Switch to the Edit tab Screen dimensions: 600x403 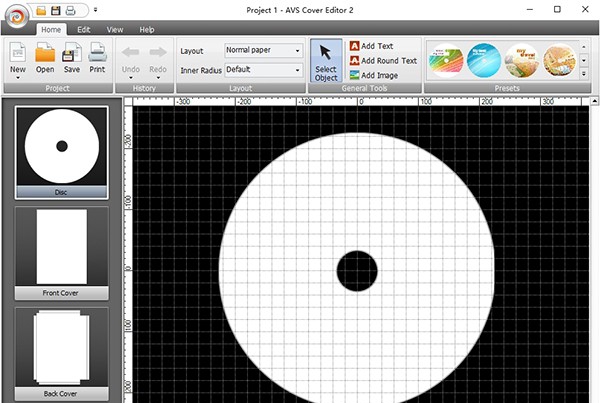coord(84,30)
